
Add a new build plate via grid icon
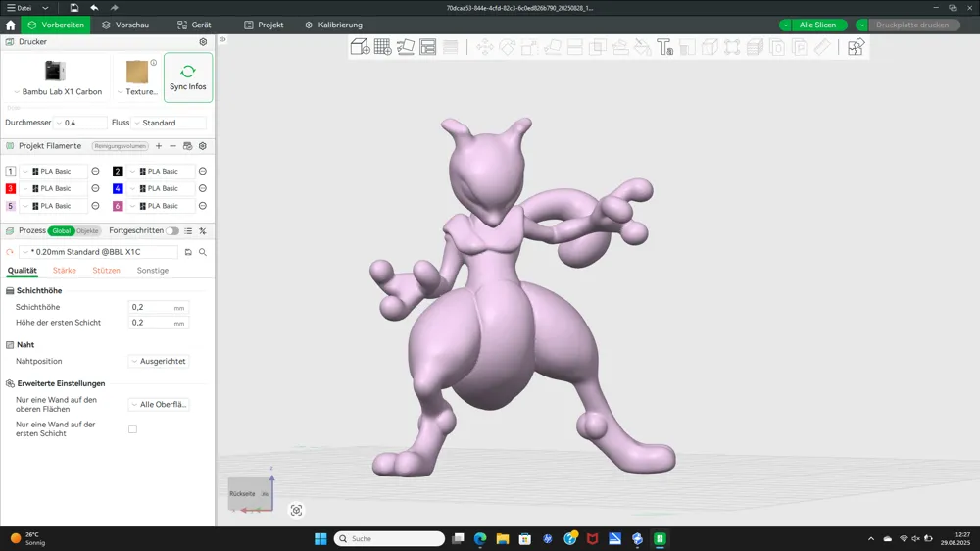coord(382,47)
